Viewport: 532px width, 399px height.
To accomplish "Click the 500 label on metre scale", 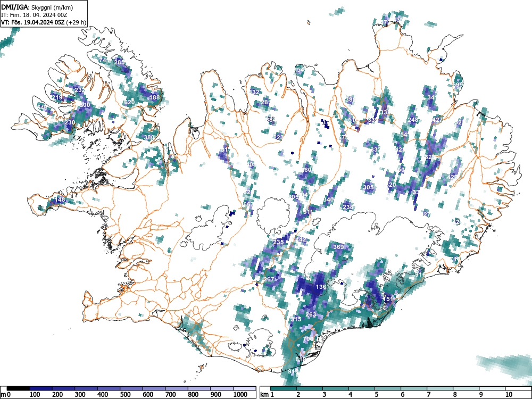I will click(x=125, y=395).
